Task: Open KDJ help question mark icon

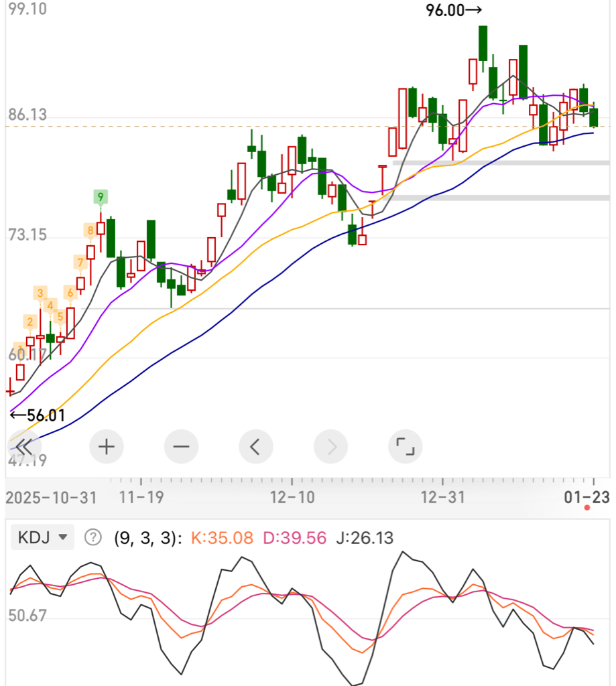Action: coord(93,537)
